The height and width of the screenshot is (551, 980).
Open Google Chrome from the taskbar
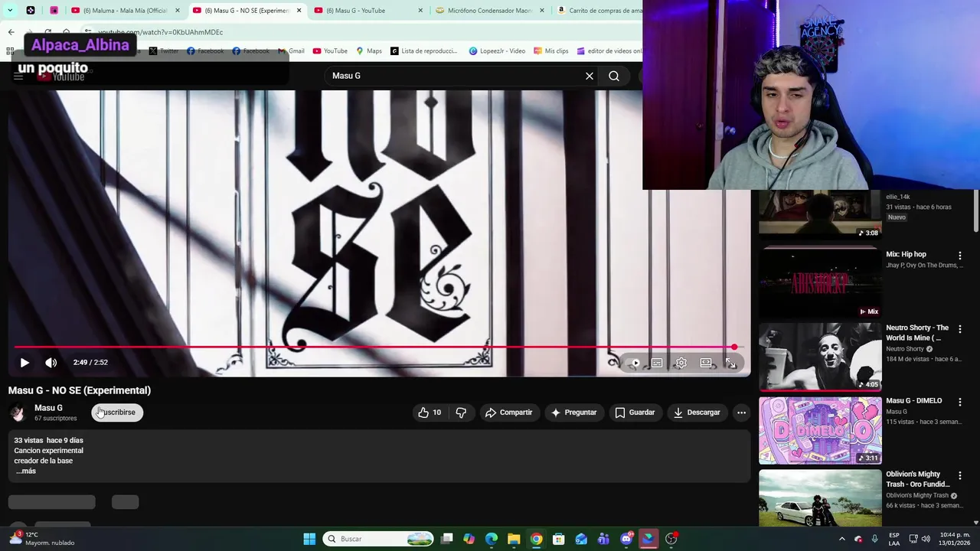[x=537, y=539]
